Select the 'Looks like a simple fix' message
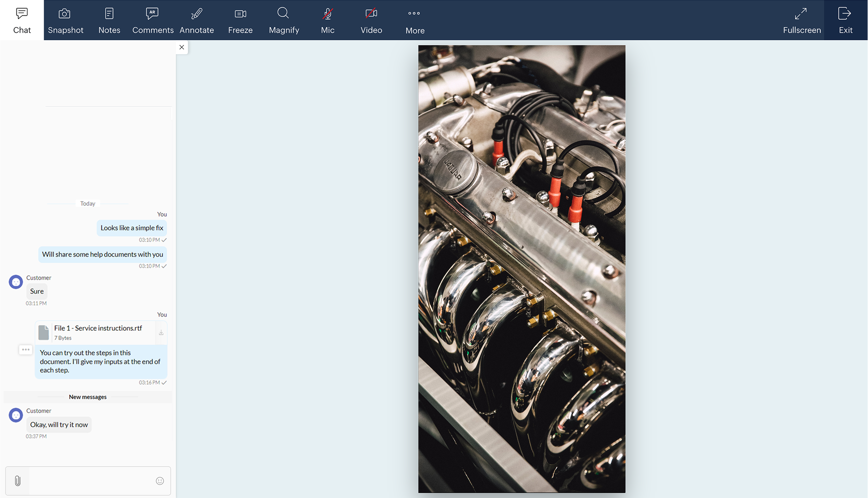868x498 pixels. [132, 228]
